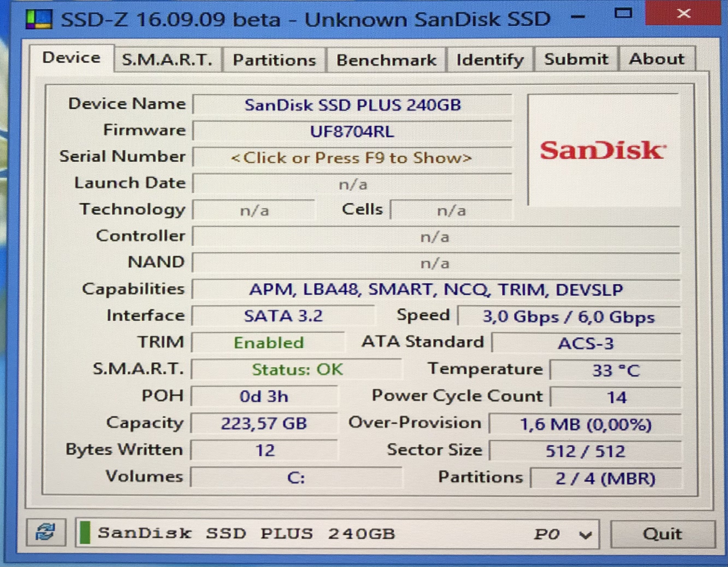Click the Firmware value UF8704RL
The image size is (728, 567).
click(352, 131)
